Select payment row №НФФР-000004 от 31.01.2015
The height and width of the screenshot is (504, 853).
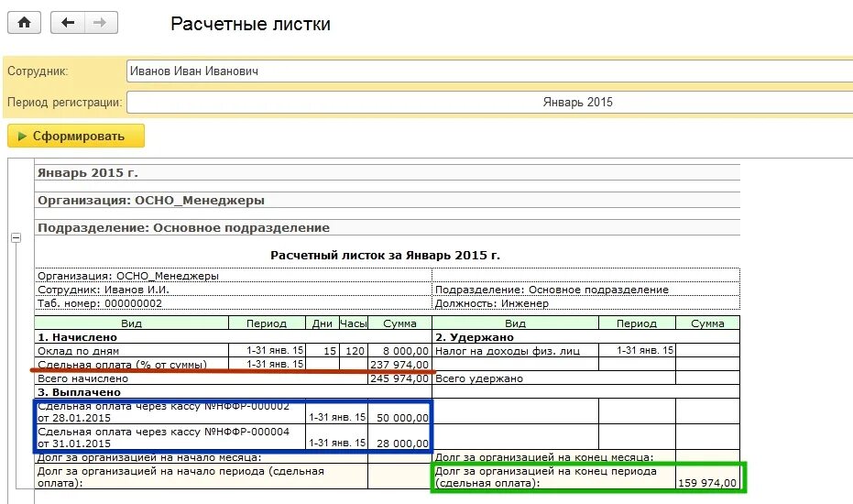[170, 438]
